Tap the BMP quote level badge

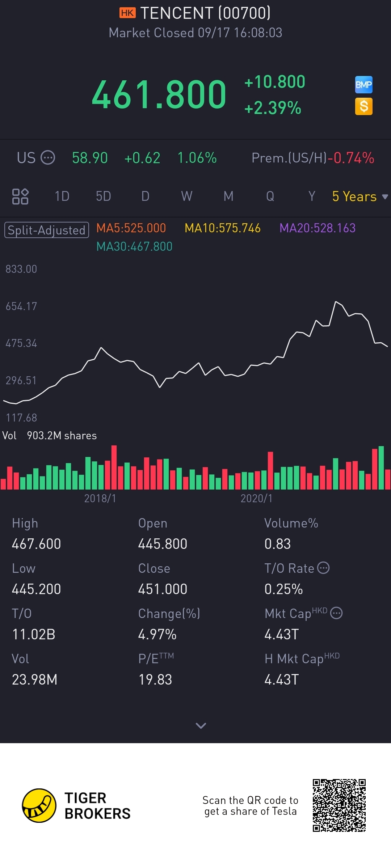coord(363,85)
